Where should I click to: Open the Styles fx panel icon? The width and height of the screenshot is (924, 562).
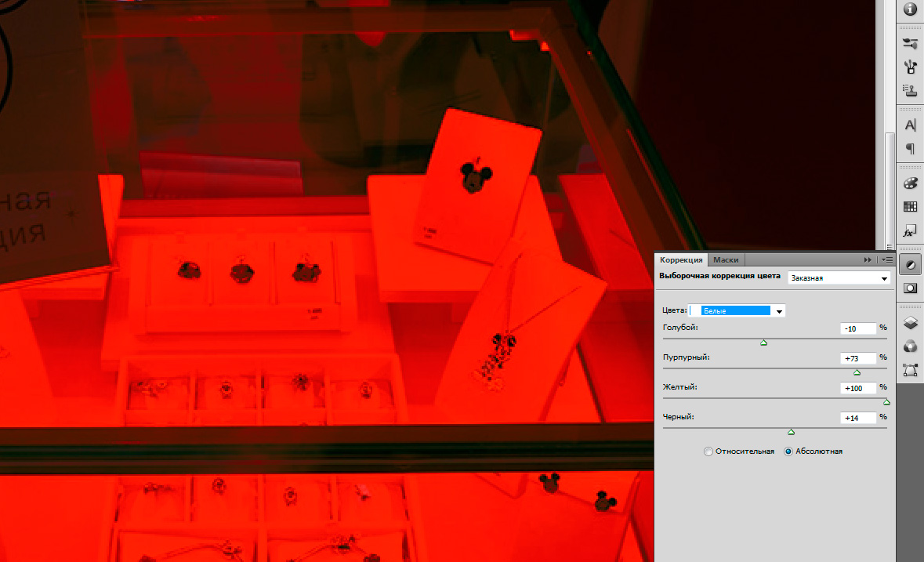click(910, 230)
